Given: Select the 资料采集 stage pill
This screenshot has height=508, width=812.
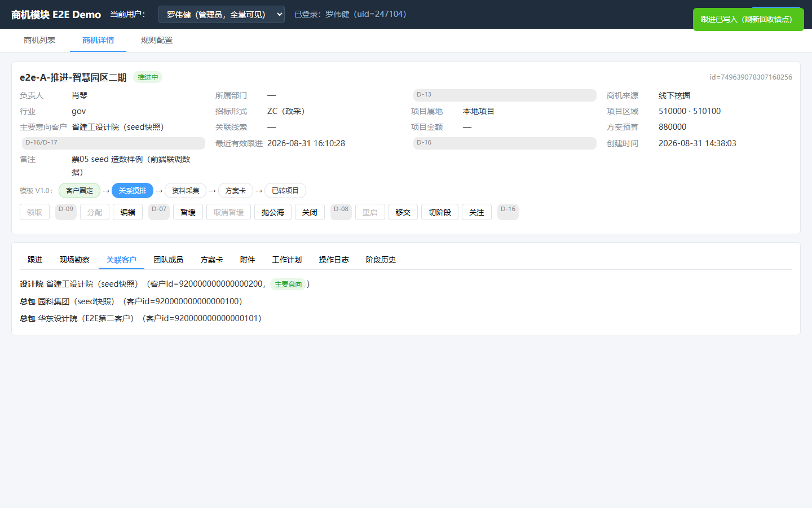Looking at the screenshot, I should 186,191.
